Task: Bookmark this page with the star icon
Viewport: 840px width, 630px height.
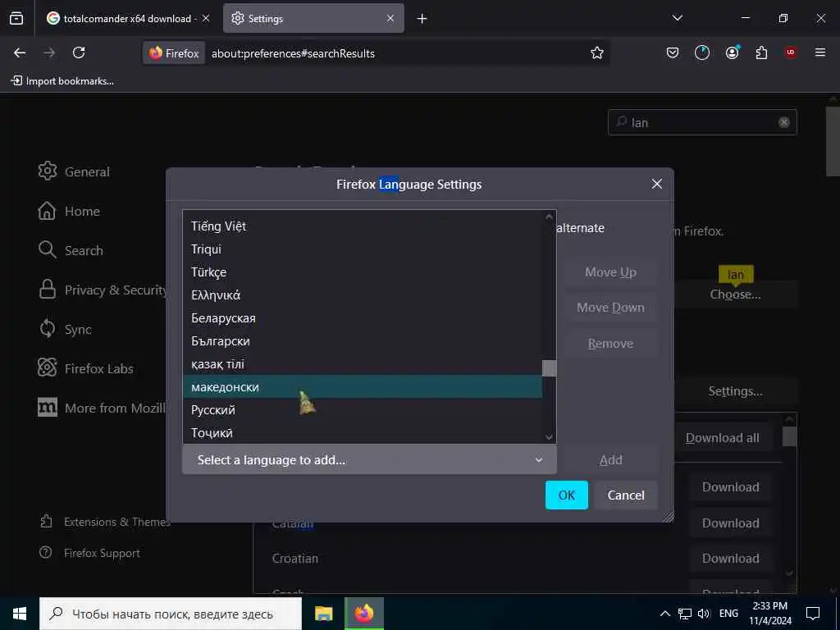Action: (x=597, y=52)
